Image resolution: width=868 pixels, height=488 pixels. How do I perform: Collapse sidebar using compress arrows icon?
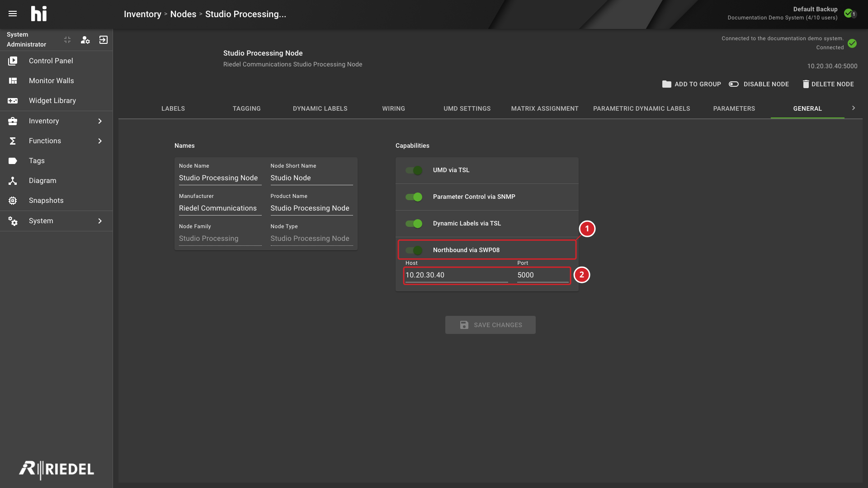(x=67, y=40)
